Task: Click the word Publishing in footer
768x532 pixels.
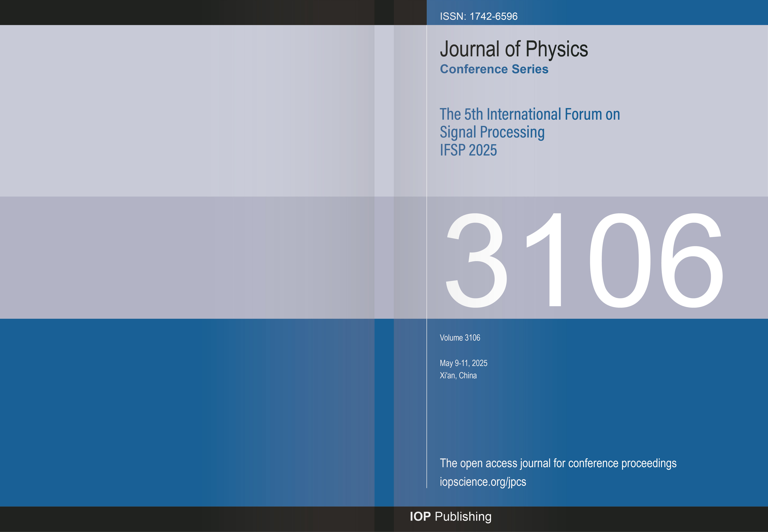Action: tap(463, 516)
